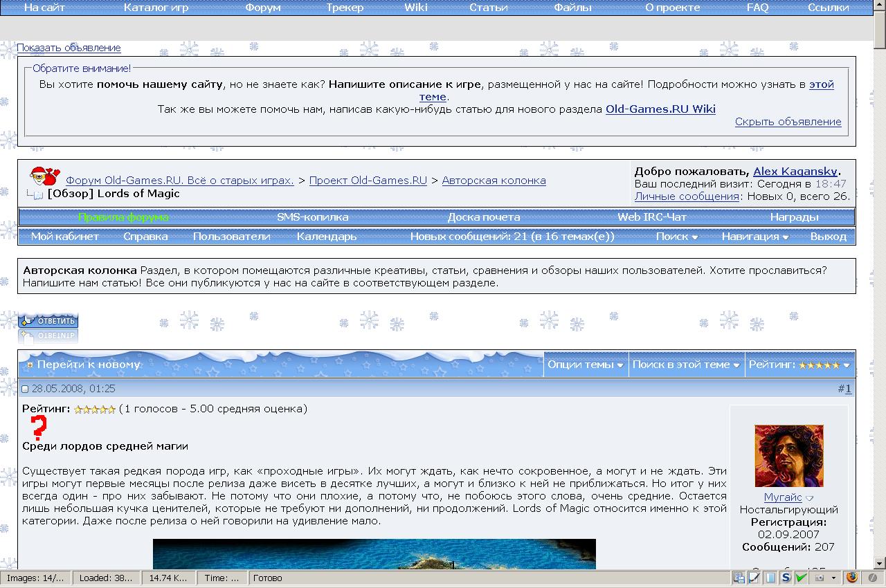Open Alex Kagansky profile link
Image resolution: width=886 pixels, height=588 pixels.
[795, 172]
